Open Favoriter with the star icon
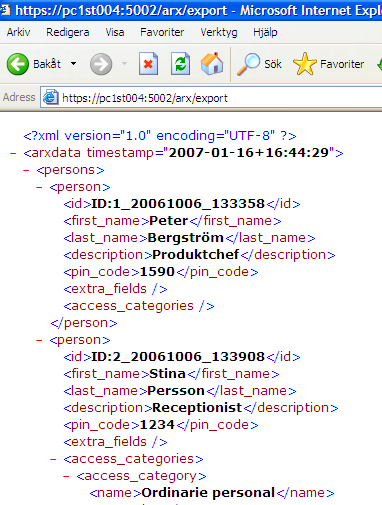This screenshot has width=382, height=505. click(x=305, y=64)
